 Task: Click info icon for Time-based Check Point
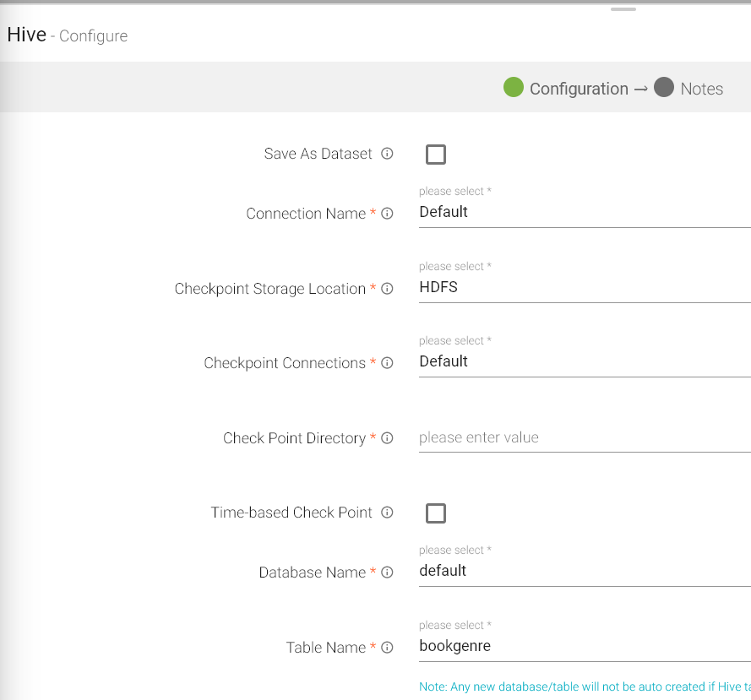coord(387,513)
